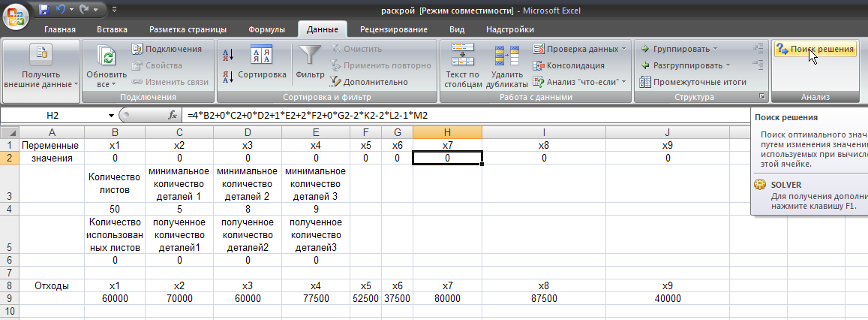The height and width of the screenshot is (320, 868).
Task: Sort descending Я to A
Action: (x=228, y=76)
